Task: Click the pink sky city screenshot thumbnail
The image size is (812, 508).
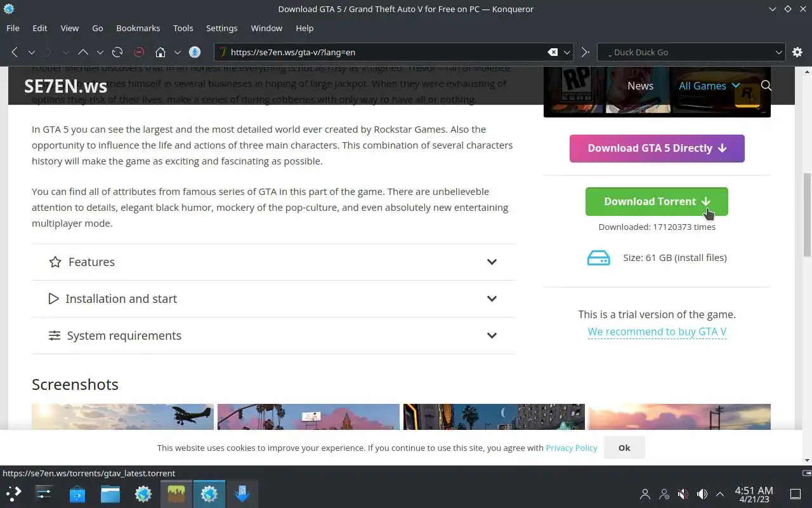Action: click(308, 417)
